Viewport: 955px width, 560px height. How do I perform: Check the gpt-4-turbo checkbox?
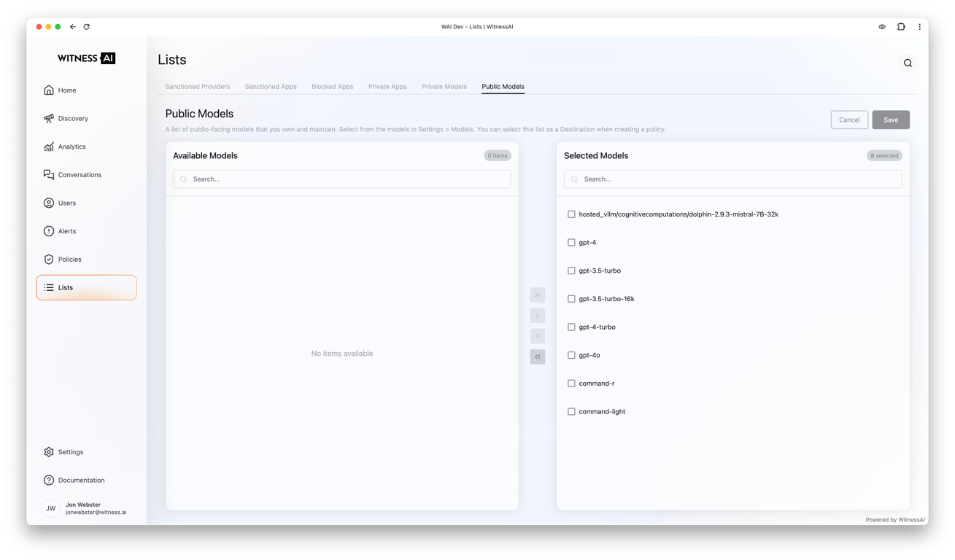[x=571, y=327]
